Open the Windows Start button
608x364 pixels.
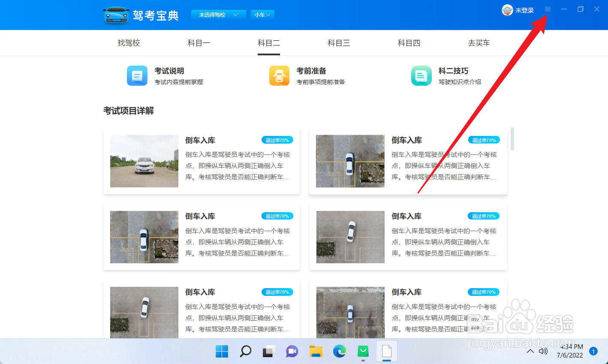coord(222,352)
